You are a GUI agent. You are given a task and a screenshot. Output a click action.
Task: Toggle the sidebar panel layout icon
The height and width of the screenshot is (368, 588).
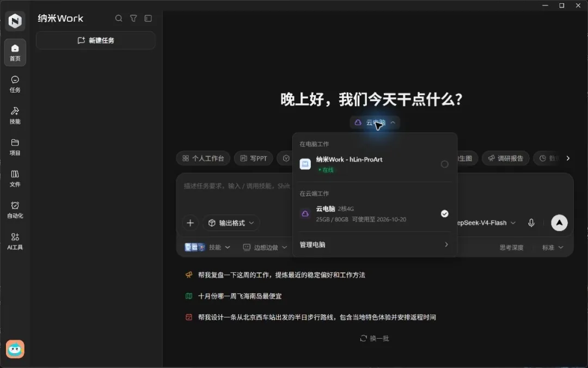coord(148,18)
